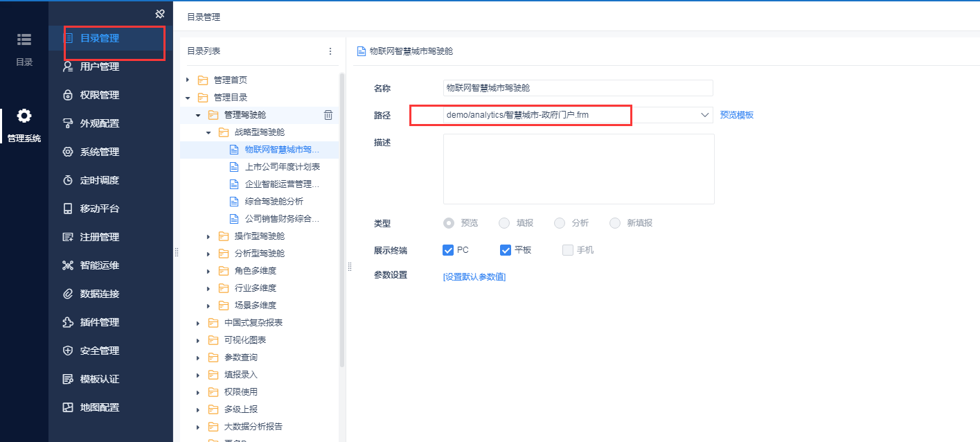Image resolution: width=980 pixels, height=442 pixels.
Task: Expand the 中国式复杂报表 node arrow
Action: point(198,323)
